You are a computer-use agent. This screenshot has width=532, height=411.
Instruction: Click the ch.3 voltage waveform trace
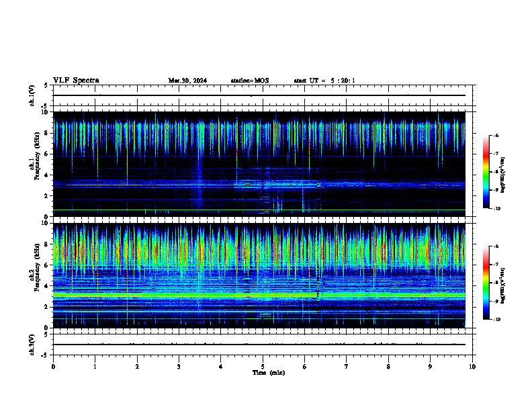259,345
